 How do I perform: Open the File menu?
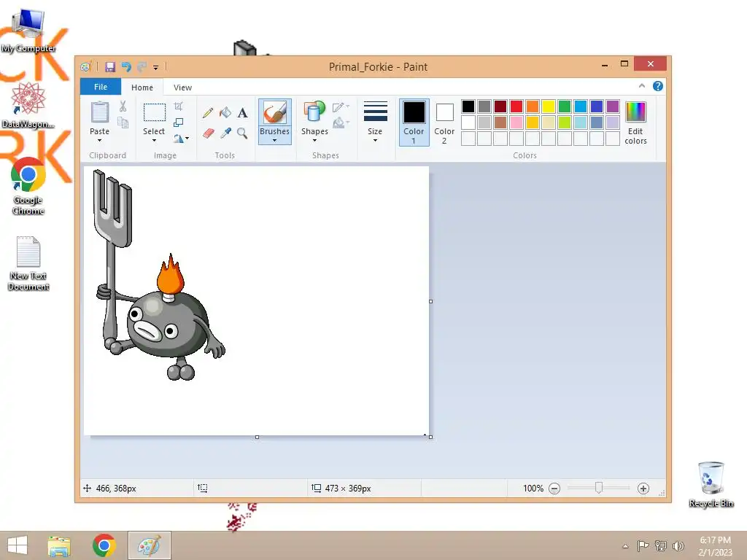point(101,87)
